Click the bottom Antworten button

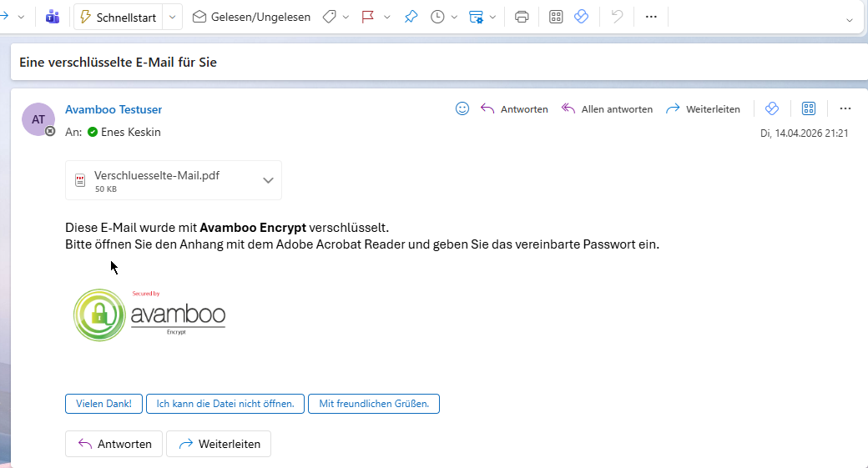click(114, 444)
